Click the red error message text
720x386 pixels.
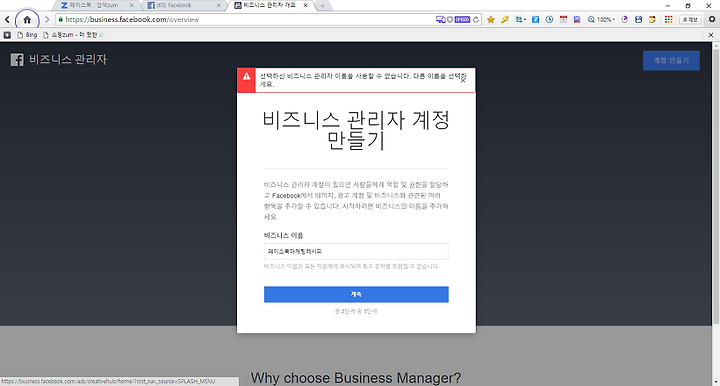pyautogui.click(x=363, y=80)
